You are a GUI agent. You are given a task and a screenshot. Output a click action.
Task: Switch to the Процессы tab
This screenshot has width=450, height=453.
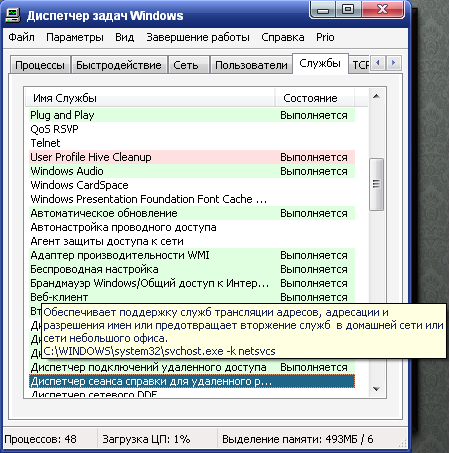click(x=40, y=65)
